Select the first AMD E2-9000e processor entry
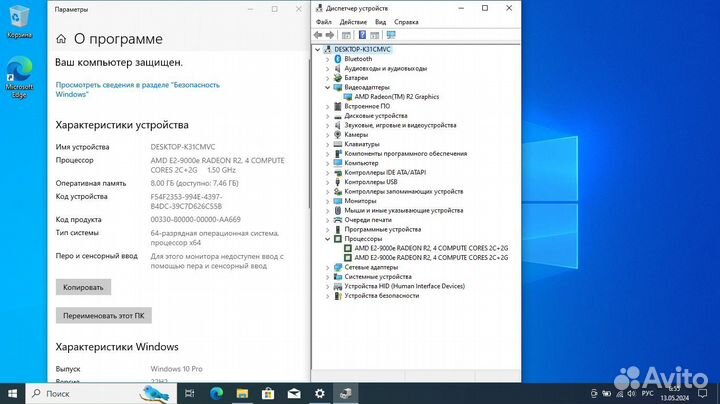The width and height of the screenshot is (720, 404). pyautogui.click(x=431, y=248)
